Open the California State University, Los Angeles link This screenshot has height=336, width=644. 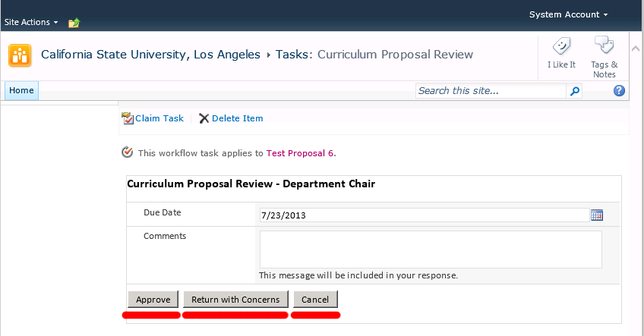tap(150, 55)
